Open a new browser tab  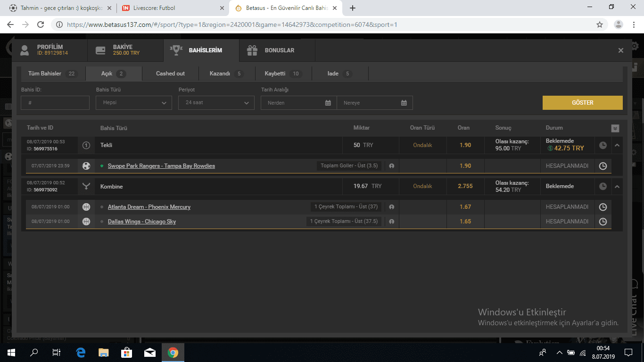pyautogui.click(x=353, y=8)
